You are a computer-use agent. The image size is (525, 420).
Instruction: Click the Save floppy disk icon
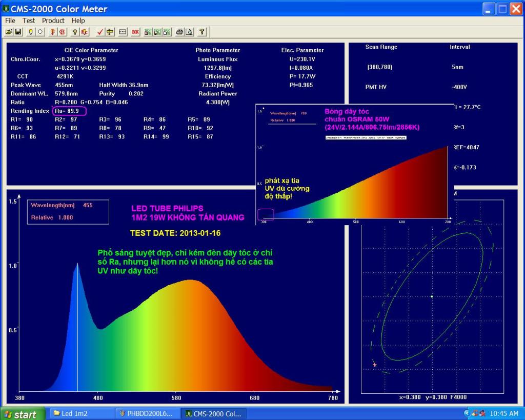click(18, 32)
